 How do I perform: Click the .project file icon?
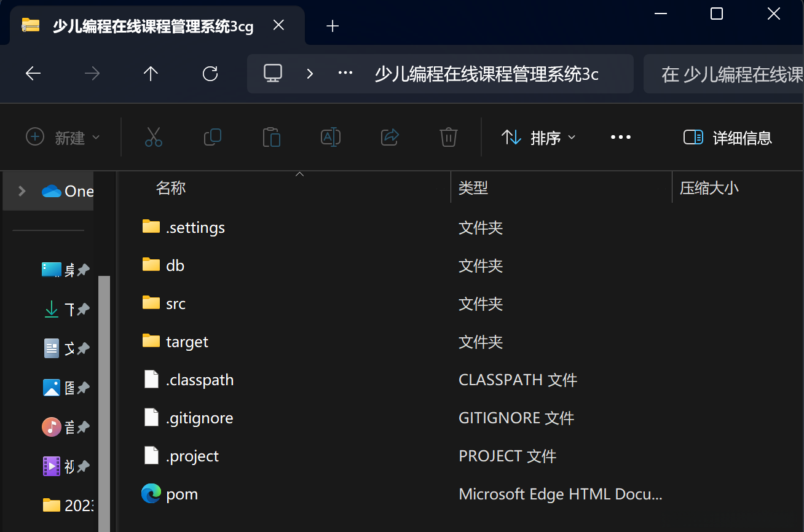[151, 455]
